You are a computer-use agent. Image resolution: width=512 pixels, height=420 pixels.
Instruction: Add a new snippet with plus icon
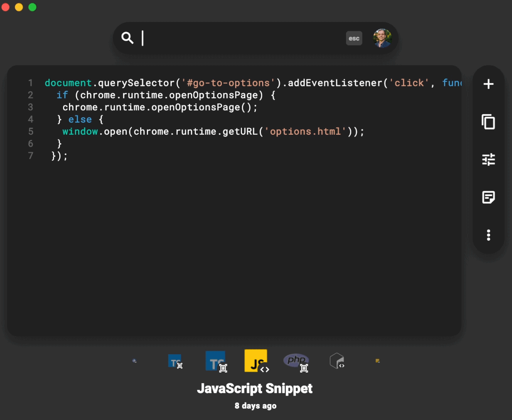click(x=488, y=84)
